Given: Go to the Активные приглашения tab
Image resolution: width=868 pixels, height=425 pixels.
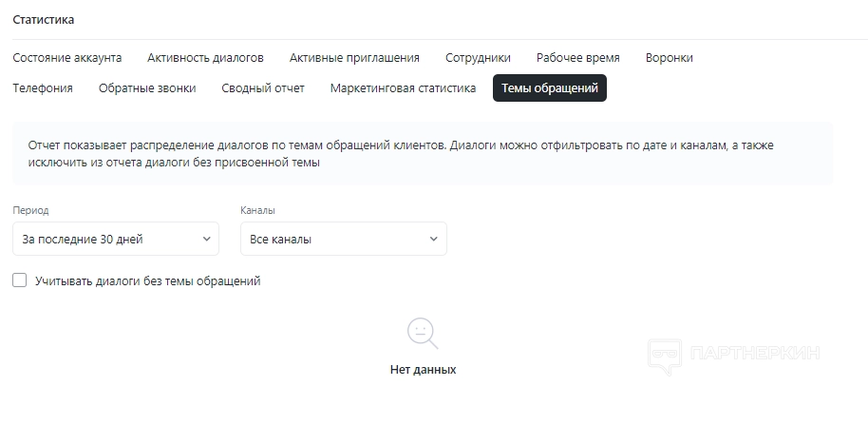Looking at the screenshot, I should 354,57.
